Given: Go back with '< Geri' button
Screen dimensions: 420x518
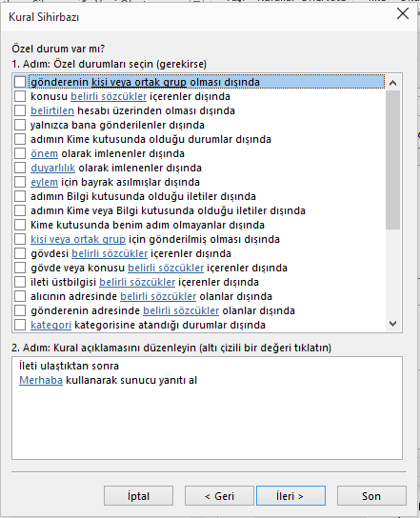Looking at the screenshot, I should pos(219,496).
